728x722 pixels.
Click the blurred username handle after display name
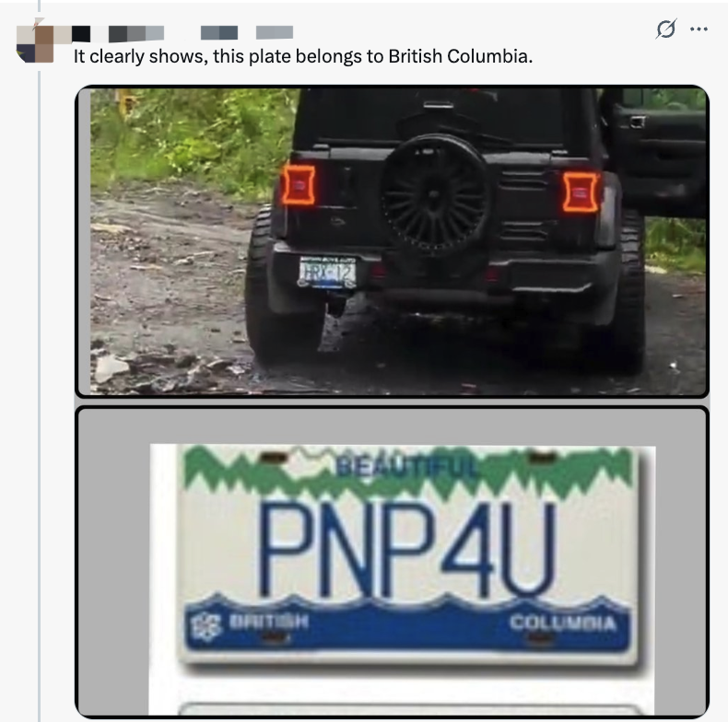coord(219,33)
